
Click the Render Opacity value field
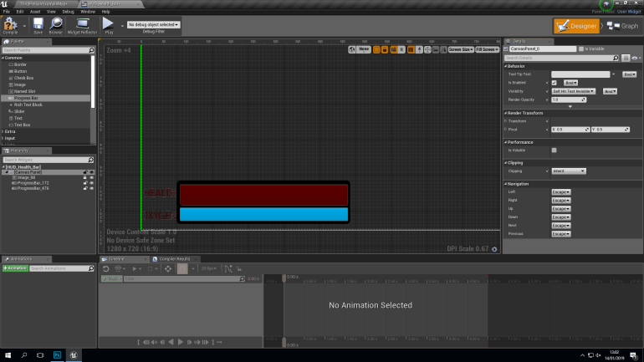(x=569, y=99)
